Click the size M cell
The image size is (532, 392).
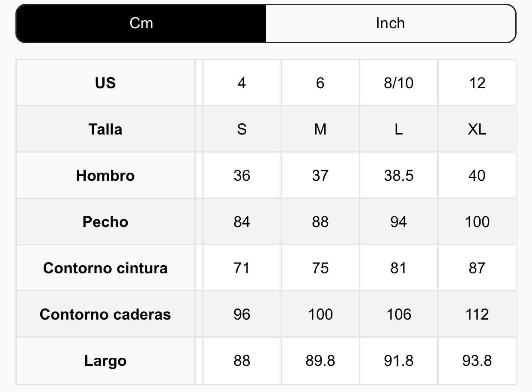click(x=320, y=129)
